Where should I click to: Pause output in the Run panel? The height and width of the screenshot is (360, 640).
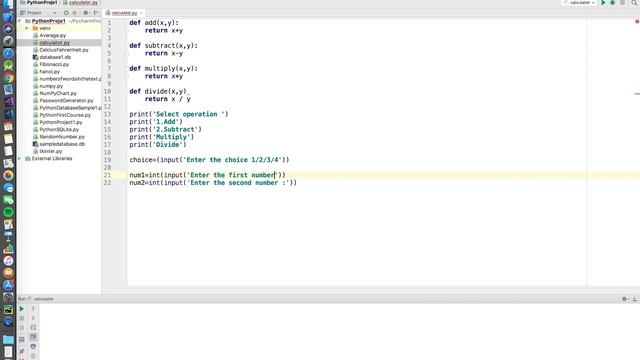[22, 328]
